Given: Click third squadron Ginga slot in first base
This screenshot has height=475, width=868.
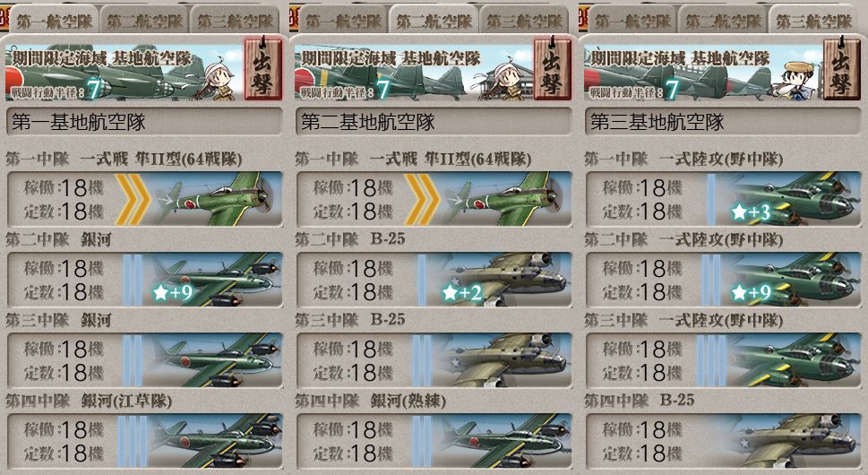Looking at the screenshot, I should point(144,360).
